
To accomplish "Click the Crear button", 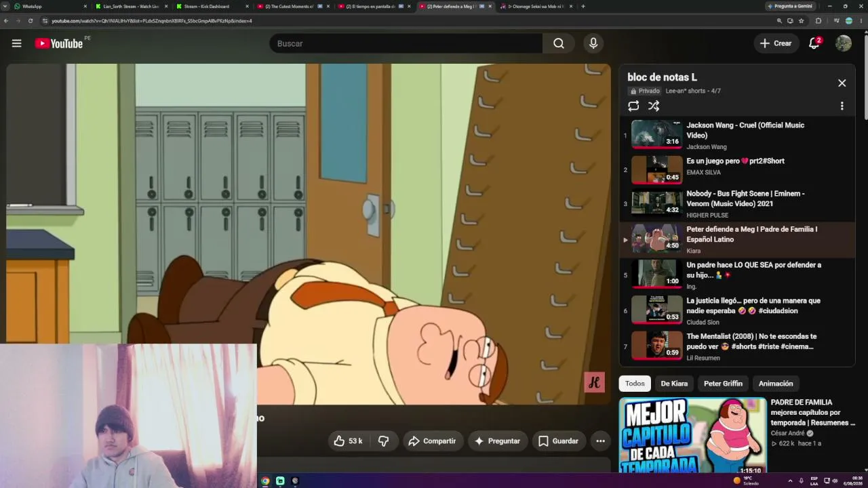I will pyautogui.click(x=776, y=43).
